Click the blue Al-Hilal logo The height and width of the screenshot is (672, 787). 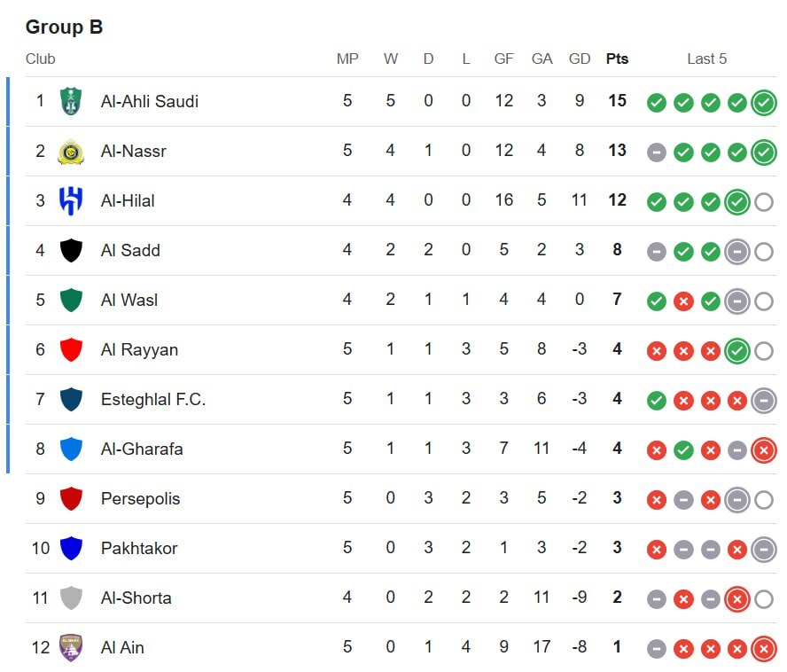click(71, 201)
